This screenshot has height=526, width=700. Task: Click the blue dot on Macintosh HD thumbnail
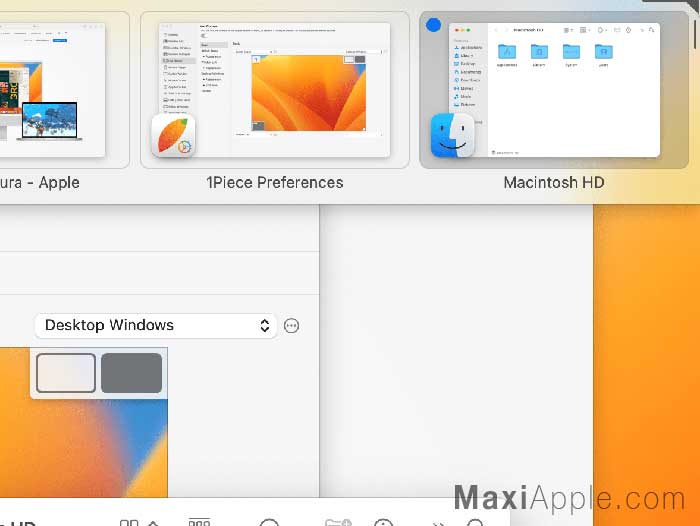tap(433, 25)
